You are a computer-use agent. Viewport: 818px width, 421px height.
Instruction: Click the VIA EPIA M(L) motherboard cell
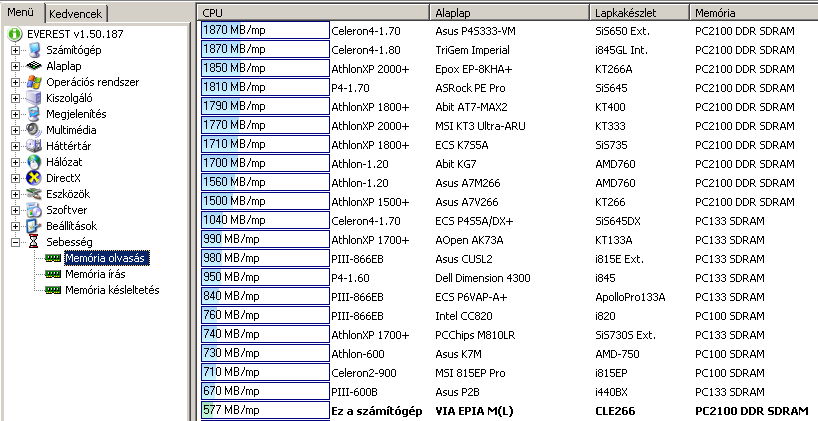click(474, 411)
